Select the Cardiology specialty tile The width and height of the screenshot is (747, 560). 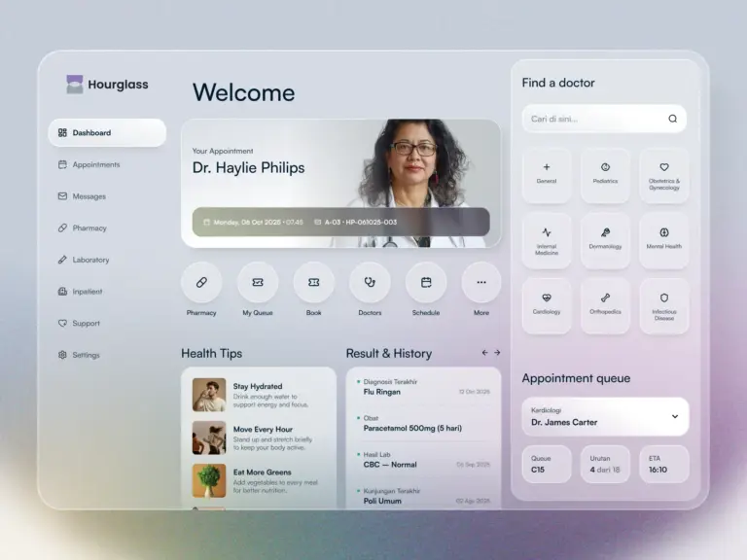click(x=547, y=305)
